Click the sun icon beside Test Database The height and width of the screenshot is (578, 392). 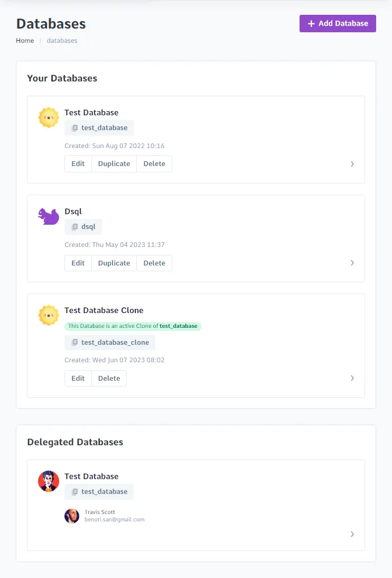[49, 117]
